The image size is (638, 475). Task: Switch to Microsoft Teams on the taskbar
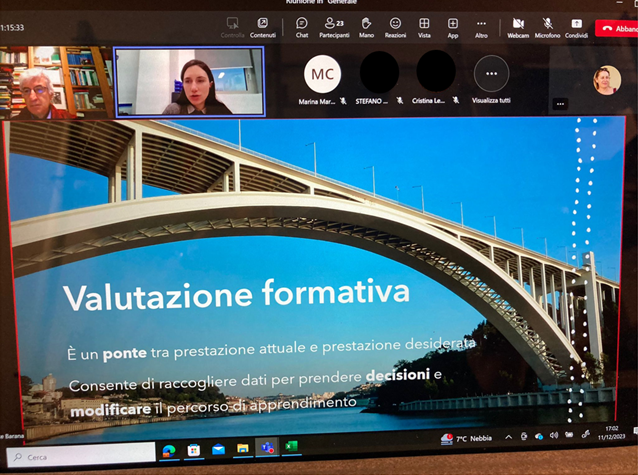click(x=267, y=447)
